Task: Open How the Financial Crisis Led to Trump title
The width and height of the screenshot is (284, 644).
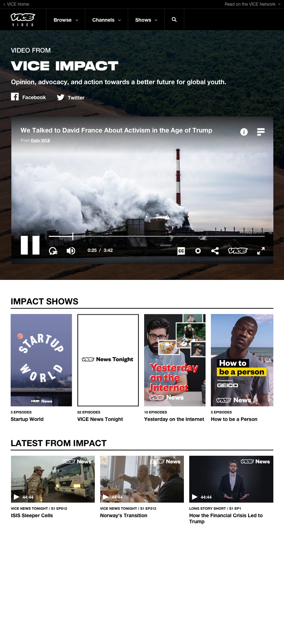Action: [226, 518]
